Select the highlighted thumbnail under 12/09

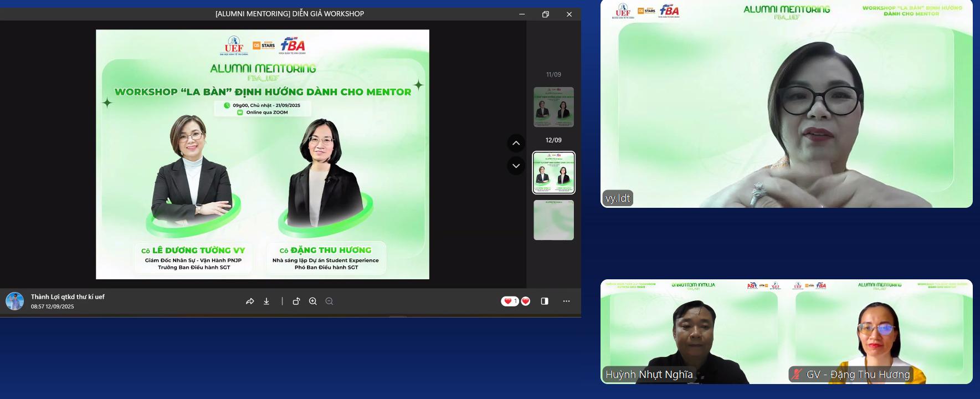point(553,172)
